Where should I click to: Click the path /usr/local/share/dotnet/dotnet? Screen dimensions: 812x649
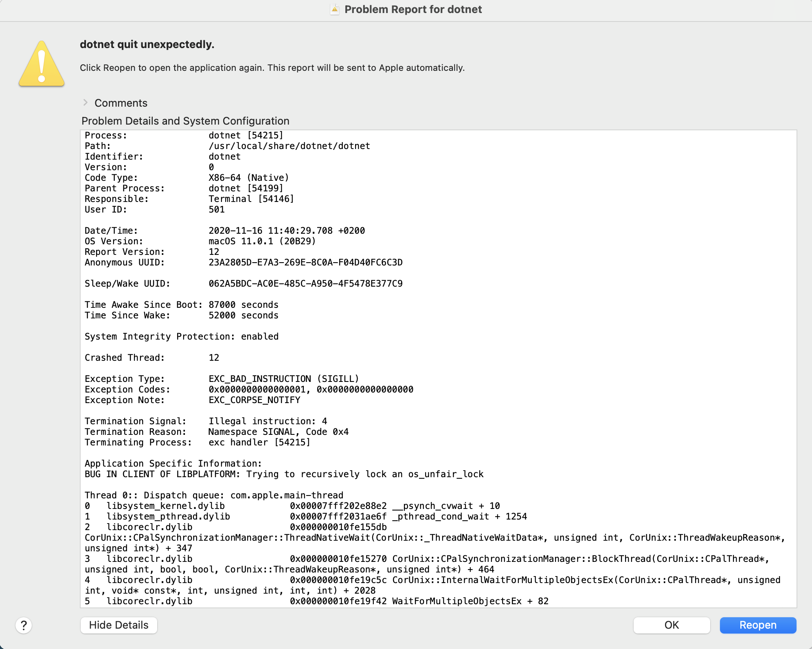pyautogui.click(x=289, y=146)
